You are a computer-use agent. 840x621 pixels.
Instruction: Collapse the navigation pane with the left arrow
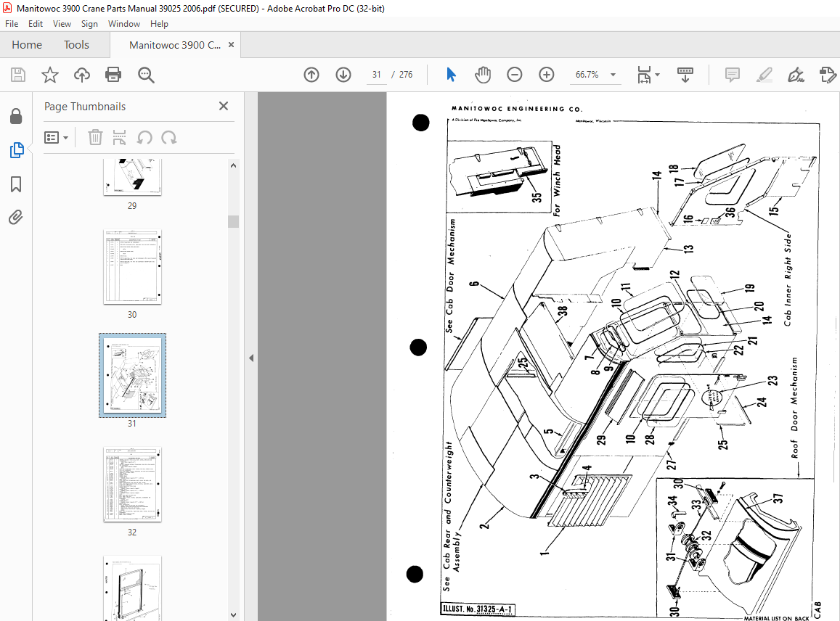coord(251,358)
